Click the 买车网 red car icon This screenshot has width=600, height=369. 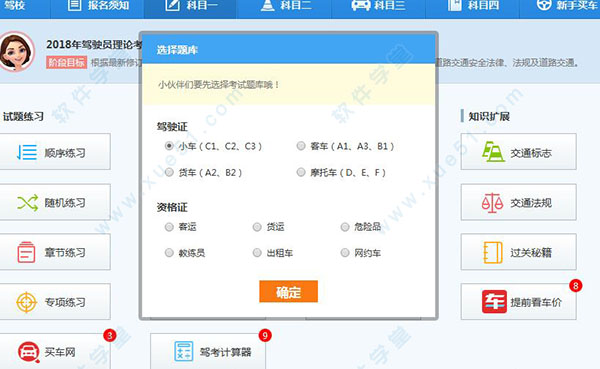click(x=29, y=352)
